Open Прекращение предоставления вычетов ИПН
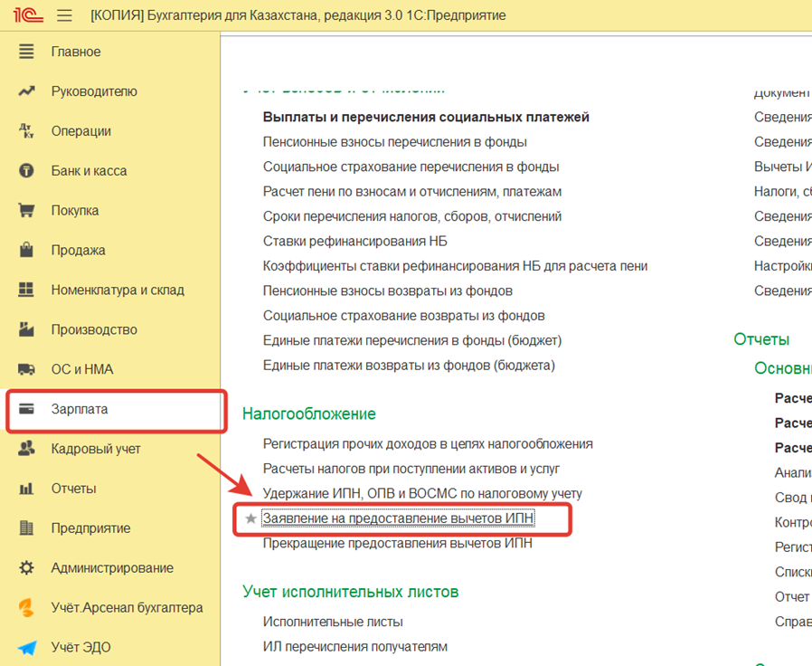The width and height of the screenshot is (812, 666). pos(398,542)
